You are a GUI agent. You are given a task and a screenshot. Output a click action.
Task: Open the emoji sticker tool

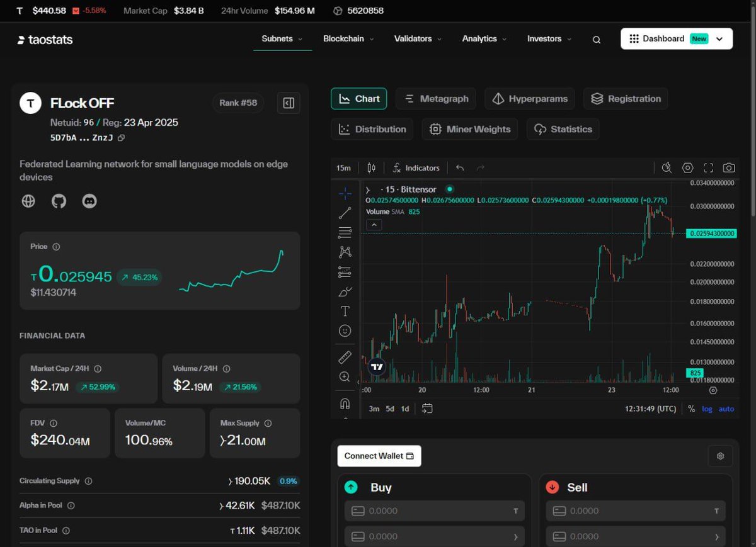[345, 330]
